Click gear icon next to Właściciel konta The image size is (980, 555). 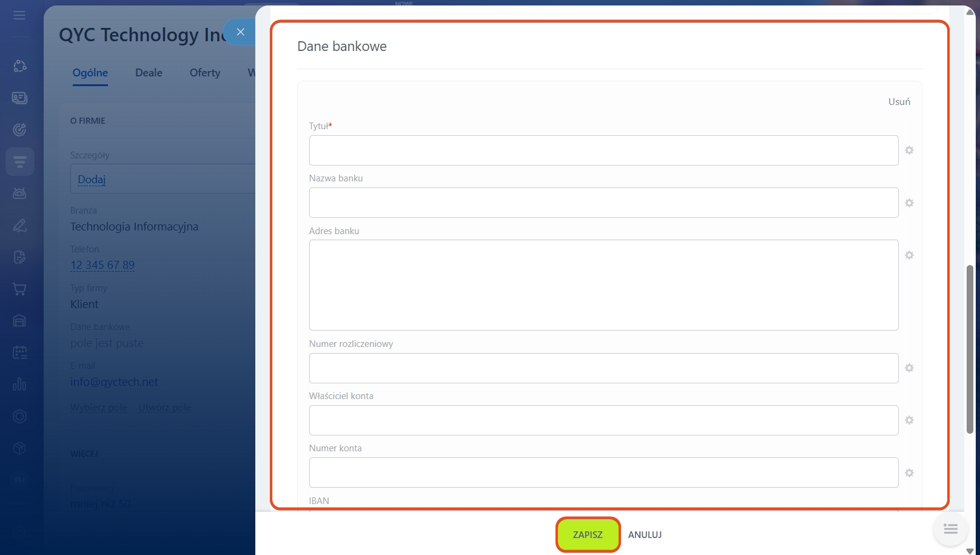pos(909,420)
